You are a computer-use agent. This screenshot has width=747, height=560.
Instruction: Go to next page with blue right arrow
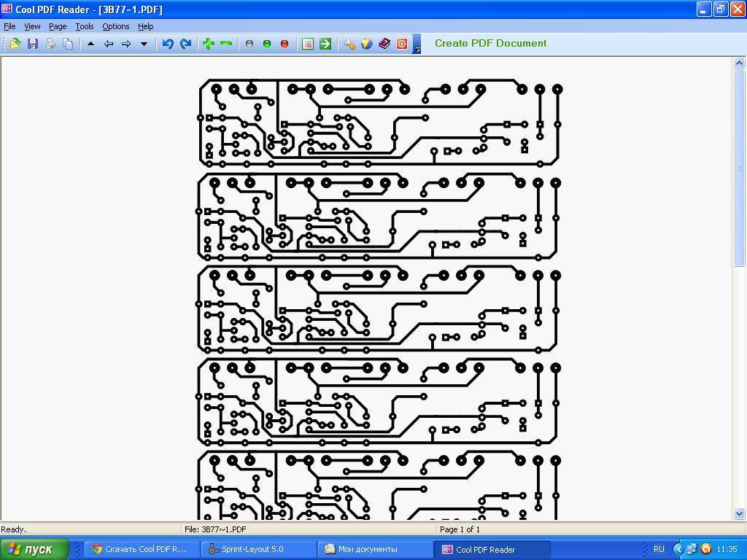point(126,44)
